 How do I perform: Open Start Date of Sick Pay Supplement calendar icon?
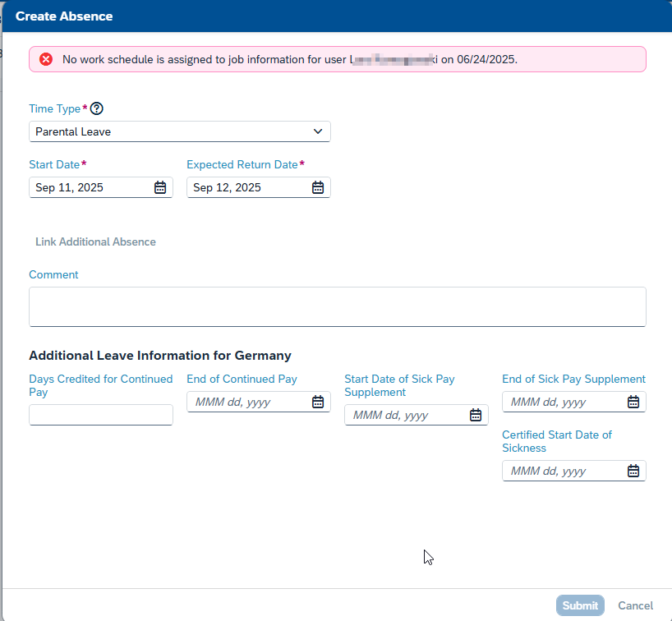click(x=476, y=415)
